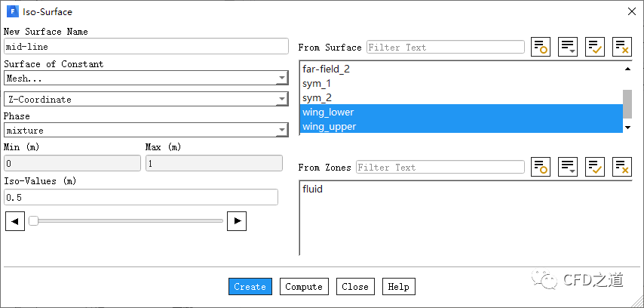The image size is (644, 308).
Task: Open the Surface of Constant Mesh dropdown
Action: point(146,78)
